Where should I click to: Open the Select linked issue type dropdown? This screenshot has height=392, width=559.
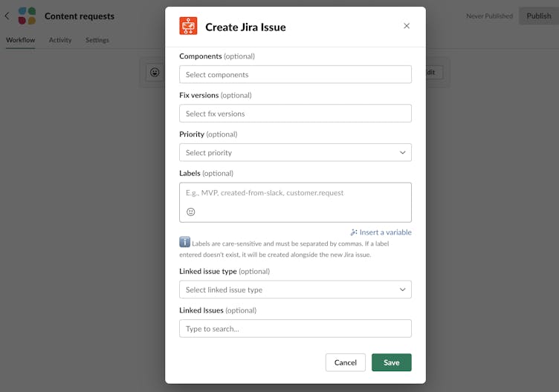click(x=295, y=290)
